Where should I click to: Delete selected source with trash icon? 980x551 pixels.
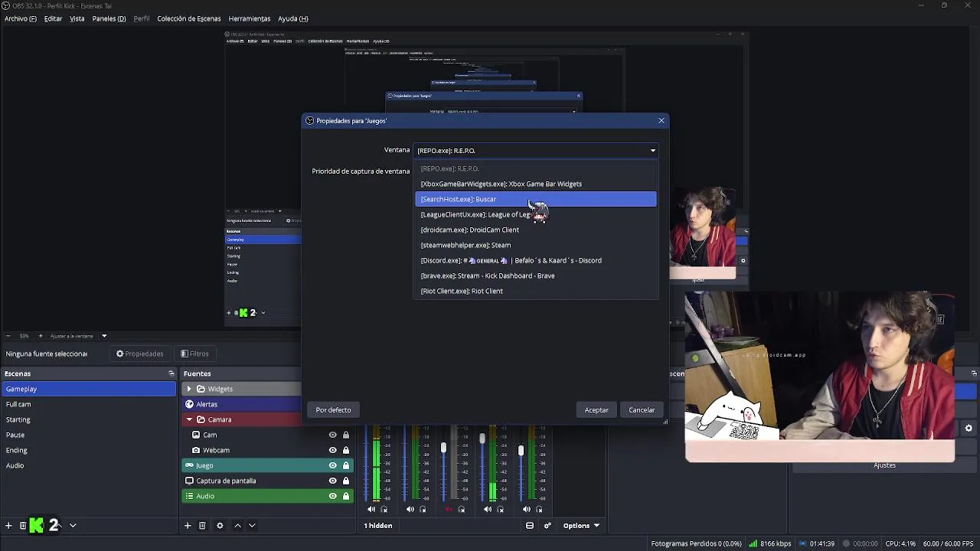coord(202,526)
